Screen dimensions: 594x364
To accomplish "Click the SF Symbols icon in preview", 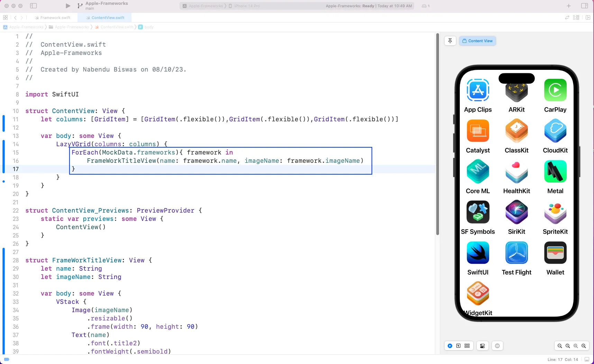I will [x=478, y=212].
